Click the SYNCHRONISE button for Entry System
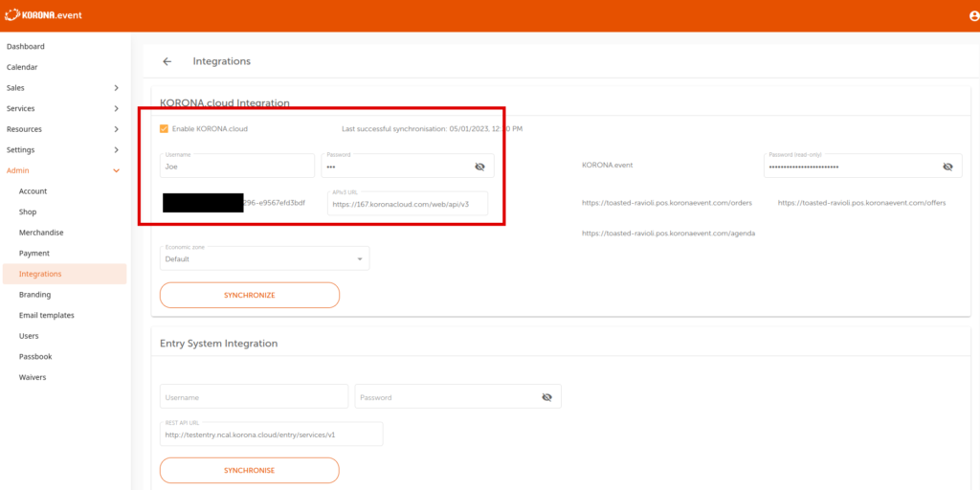Screen dimensions: 980x490 [250, 470]
